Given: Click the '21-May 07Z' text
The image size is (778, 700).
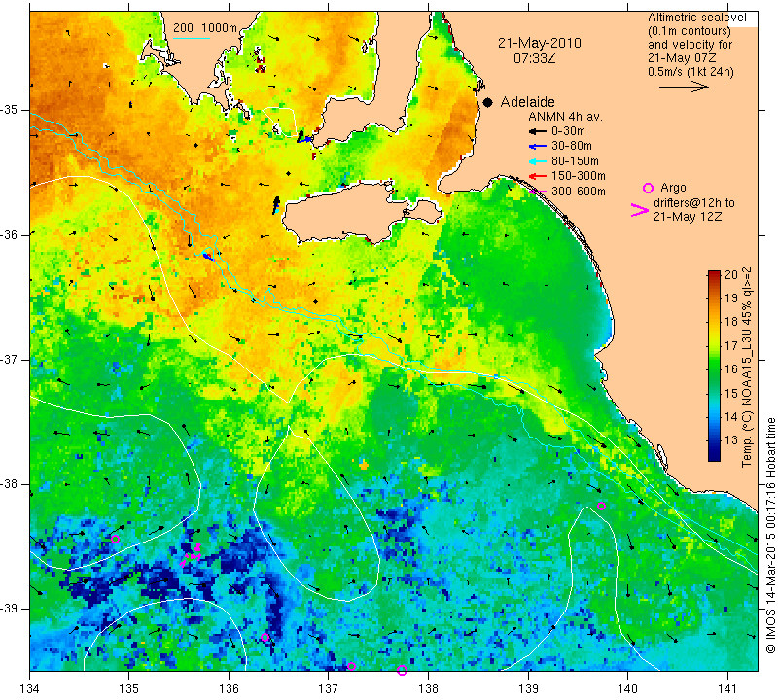Looking at the screenshot, I should tap(681, 58).
